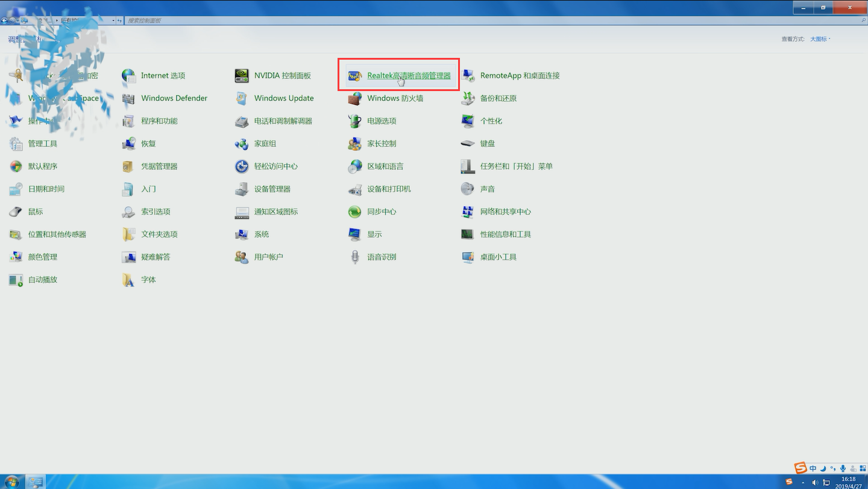Open 桌面小工具

click(x=489, y=257)
